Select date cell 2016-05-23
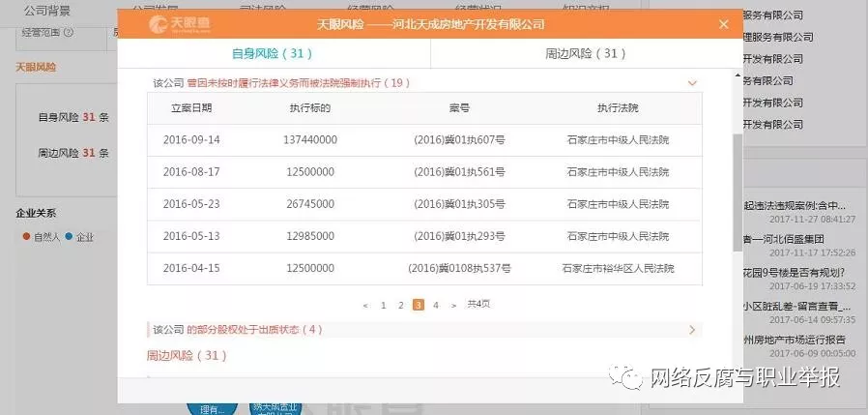Image resolution: width=868 pixels, height=415 pixels. [191, 204]
